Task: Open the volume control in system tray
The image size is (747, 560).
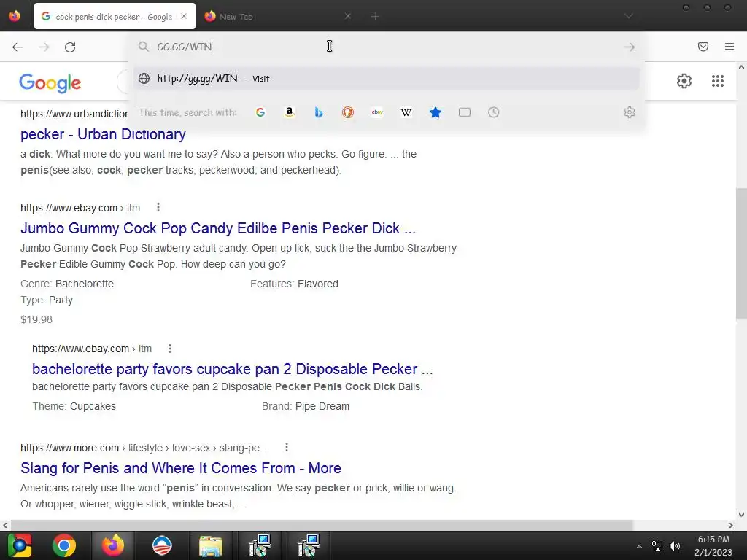Action: [674, 545]
